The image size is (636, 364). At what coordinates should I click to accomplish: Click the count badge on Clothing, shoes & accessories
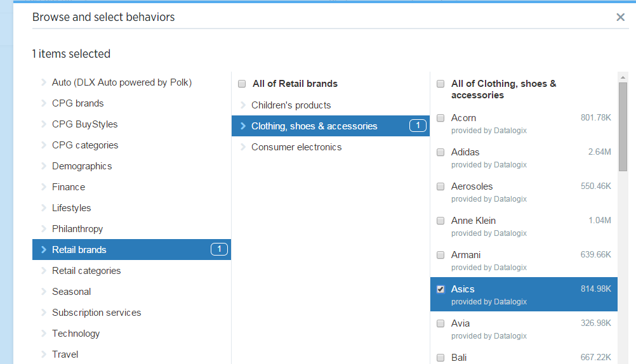418,126
